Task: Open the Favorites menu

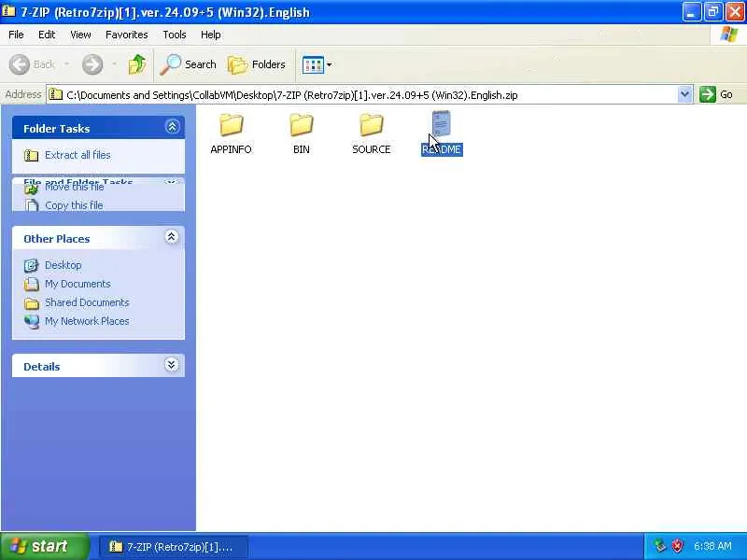Action: tap(127, 35)
